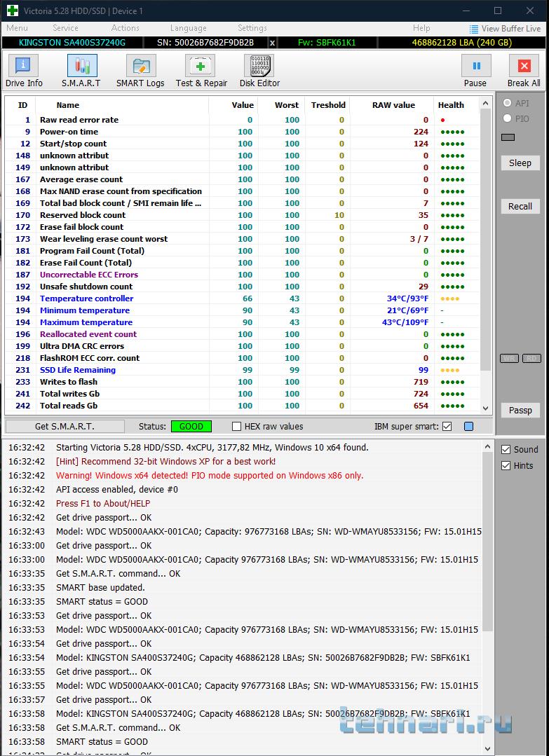Click View Buffer Live icon
Viewport: 549px width, 756px height.
point(474,29)
